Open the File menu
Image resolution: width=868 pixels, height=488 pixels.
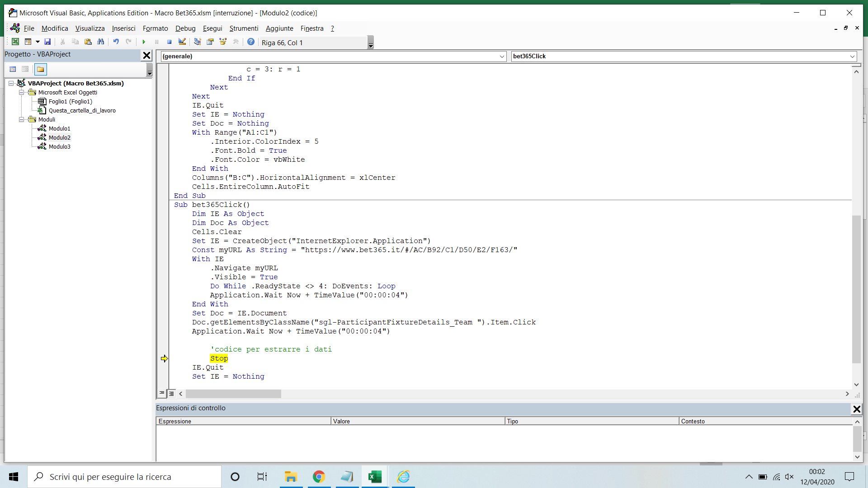point(29,28)
